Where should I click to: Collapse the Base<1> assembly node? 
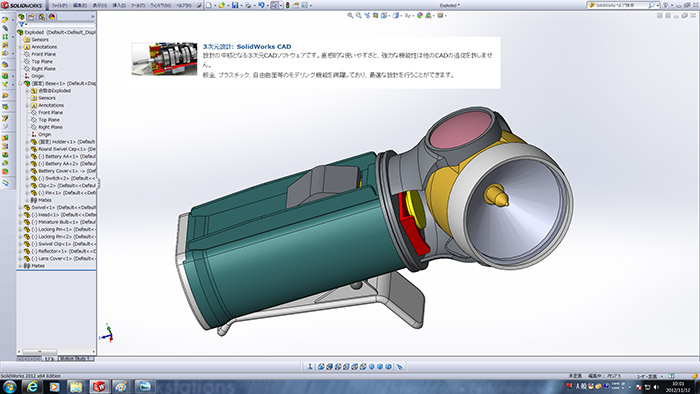(20, 83)
